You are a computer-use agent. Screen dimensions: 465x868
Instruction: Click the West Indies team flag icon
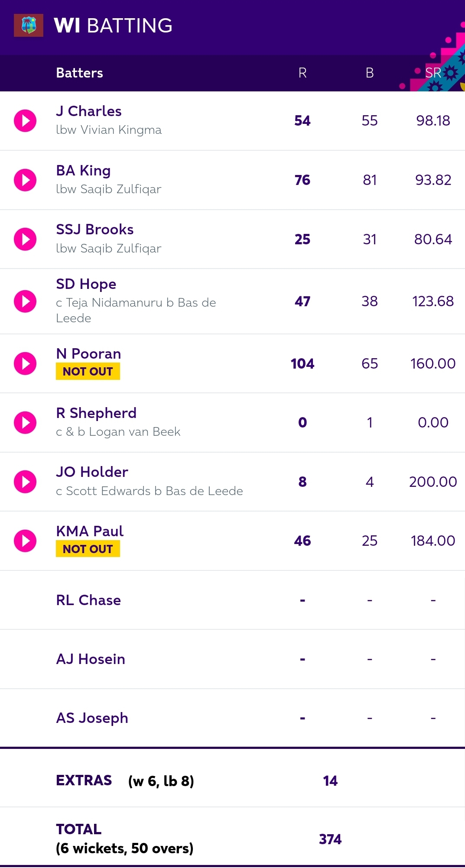tap(29, 25)
